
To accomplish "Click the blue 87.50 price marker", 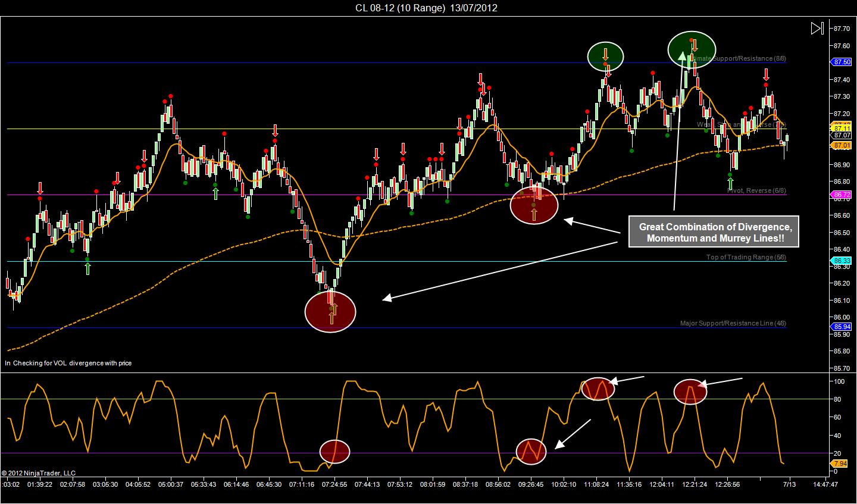I will click(x=840, y=62).
